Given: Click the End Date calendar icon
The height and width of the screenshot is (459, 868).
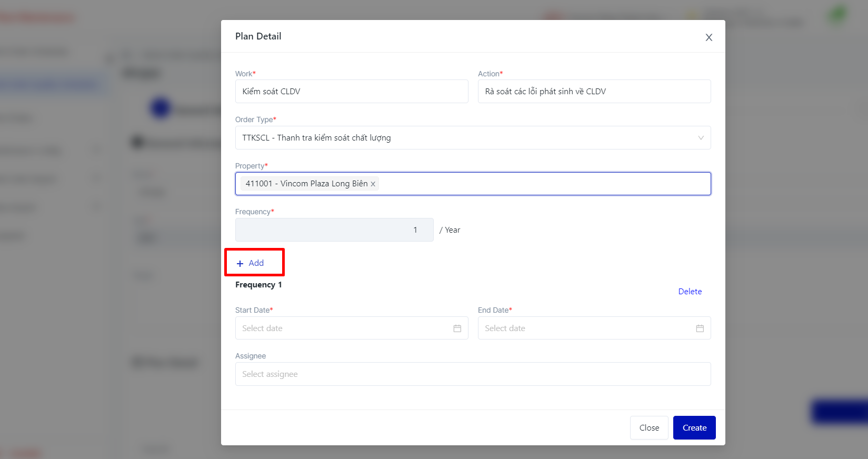Looking at the screenshot, I should point(700,328).
